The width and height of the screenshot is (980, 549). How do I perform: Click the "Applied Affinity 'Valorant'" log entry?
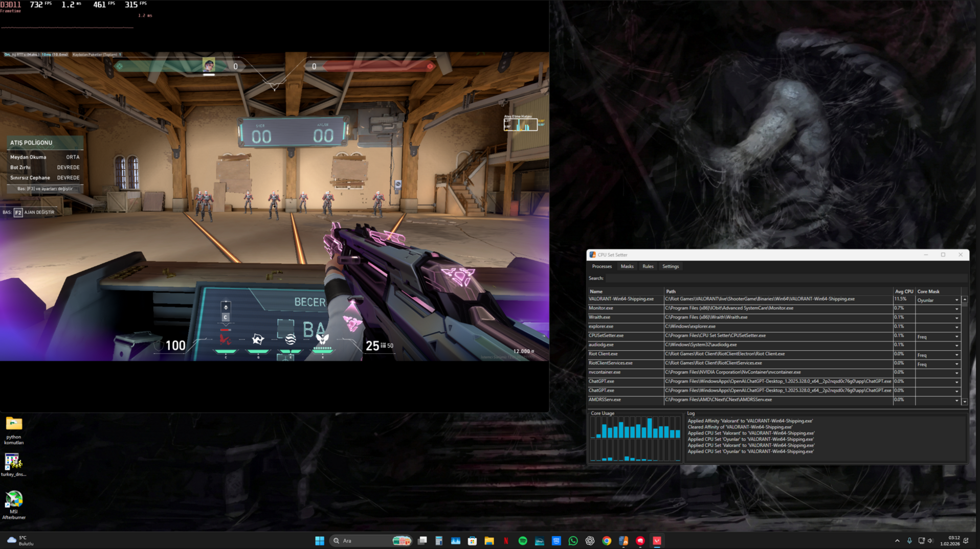click(750, 421)
